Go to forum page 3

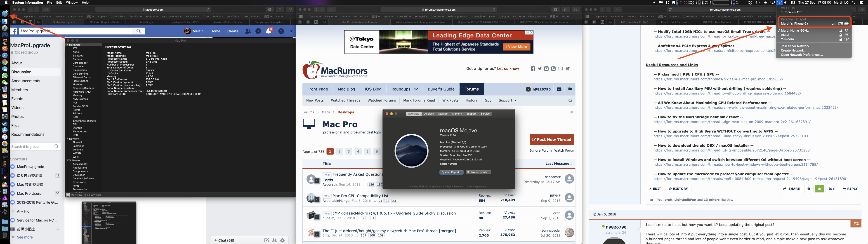pyautogui.click(x=349, y=152)
